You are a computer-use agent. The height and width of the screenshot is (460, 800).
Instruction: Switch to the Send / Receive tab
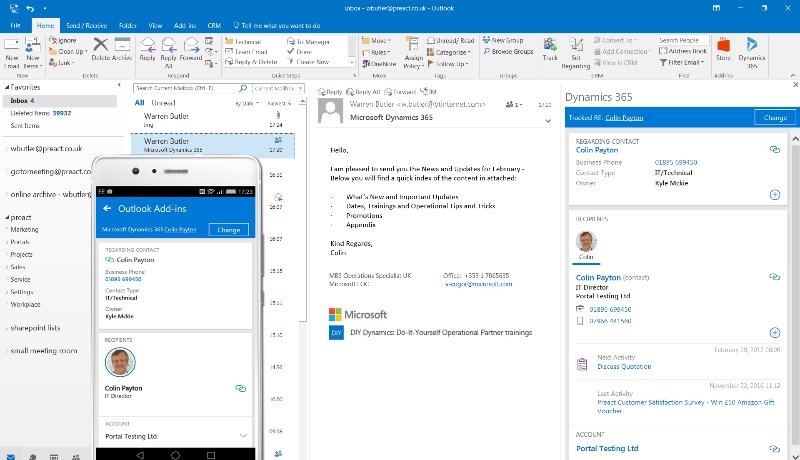pos(86,25)
